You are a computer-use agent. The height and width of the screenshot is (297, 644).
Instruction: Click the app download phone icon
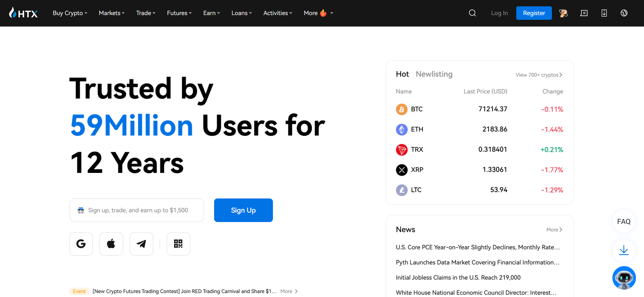(x=604, y=13)
